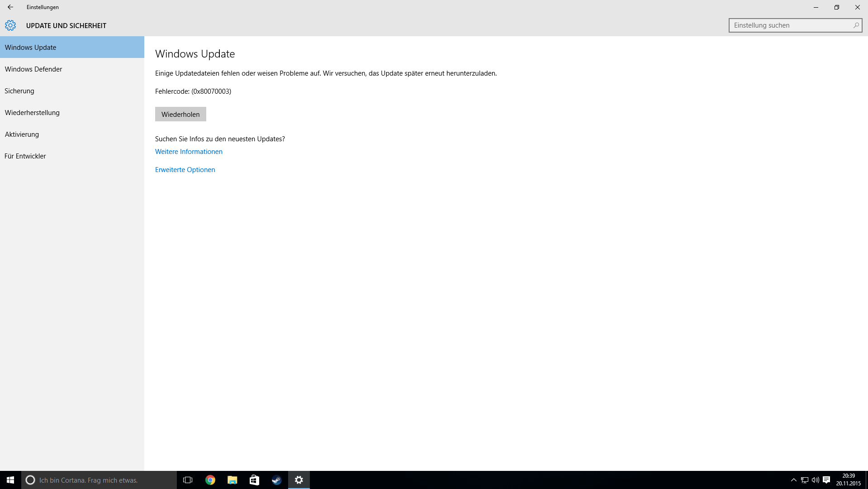Image resolution: width=868 pixels, height=489 pixels.
Task: Open the volume control tray icon
Action: pyautogui.click(x=816, y=480)
